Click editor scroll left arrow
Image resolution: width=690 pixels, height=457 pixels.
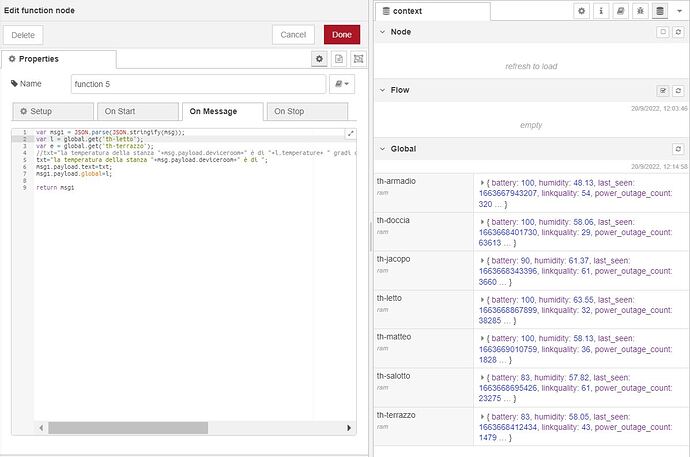[41, 428]
